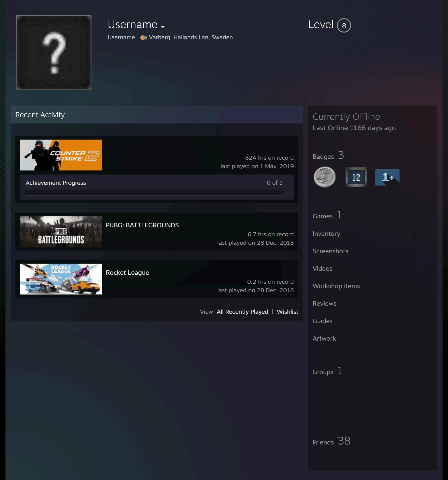
Task: Open the Counter-Strike 2 game banner
Action: pos(61,155)
